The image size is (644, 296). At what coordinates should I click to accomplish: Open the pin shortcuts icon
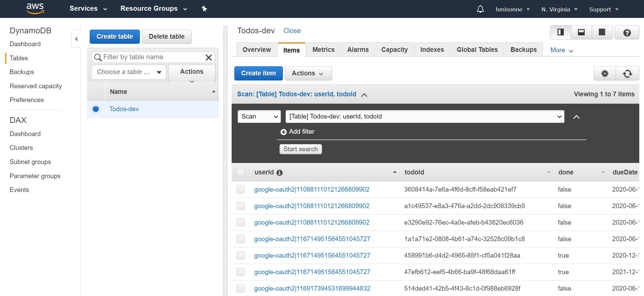(204, 9)
